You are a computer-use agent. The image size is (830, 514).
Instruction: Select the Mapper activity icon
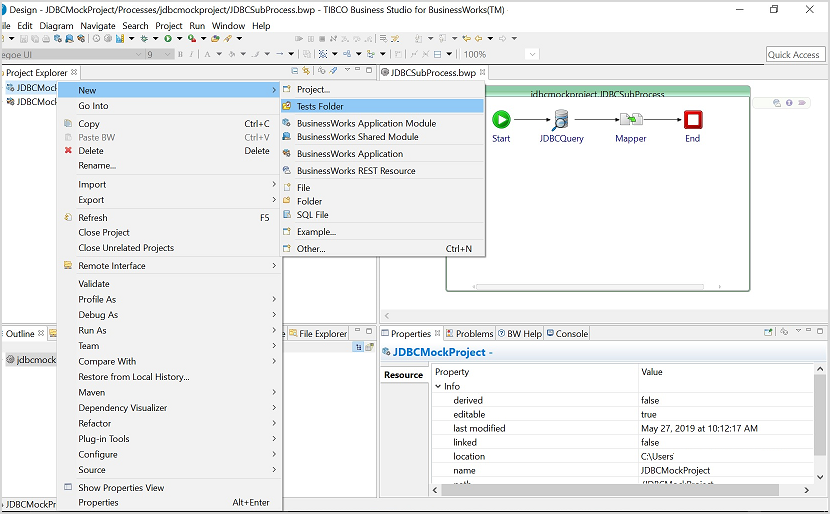630,120
